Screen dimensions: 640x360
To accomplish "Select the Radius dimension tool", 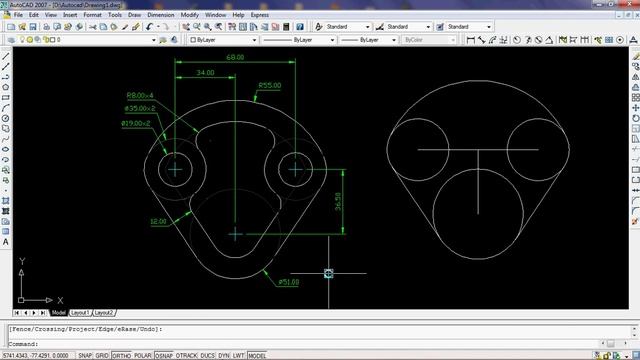I will (517, 40).
